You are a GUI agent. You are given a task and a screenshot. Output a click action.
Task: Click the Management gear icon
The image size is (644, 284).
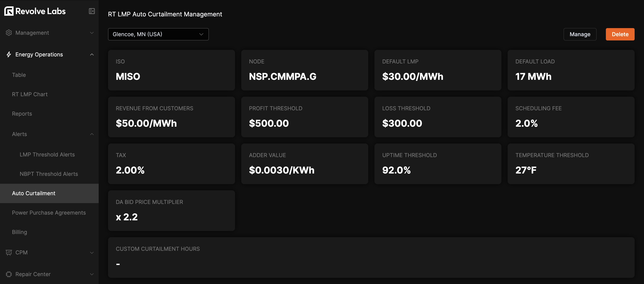(9, 33)
